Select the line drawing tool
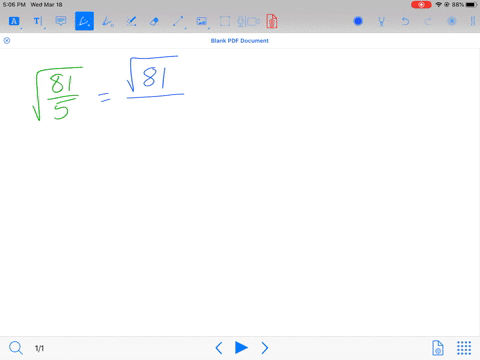 pyautogui.click(x=178, y=21)
